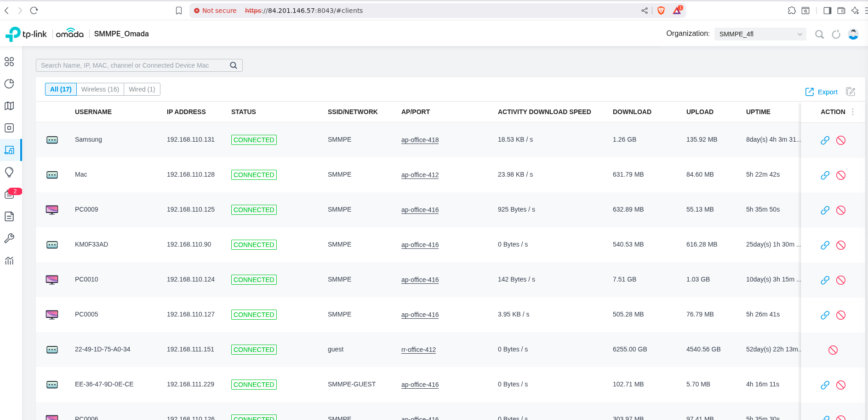
Task: Block client 22-49-1D-75-A0-34
Action: click(833, 350)
